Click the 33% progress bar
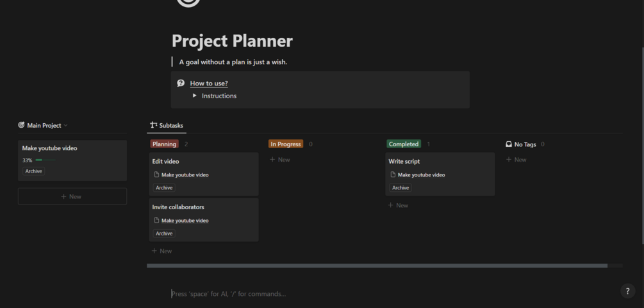The width and height of the screenshot is (644, 308). click(39, 160)
